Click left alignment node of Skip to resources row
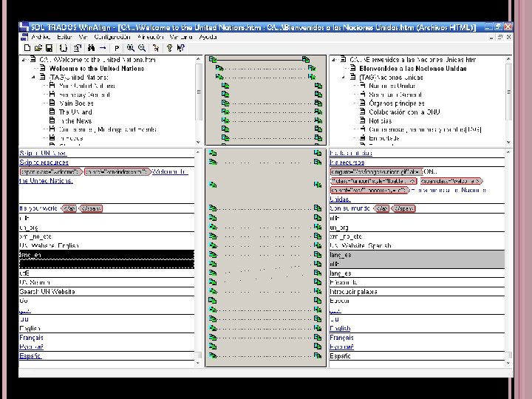Screen dimensions: 532x399 click(x=213, y=162)
